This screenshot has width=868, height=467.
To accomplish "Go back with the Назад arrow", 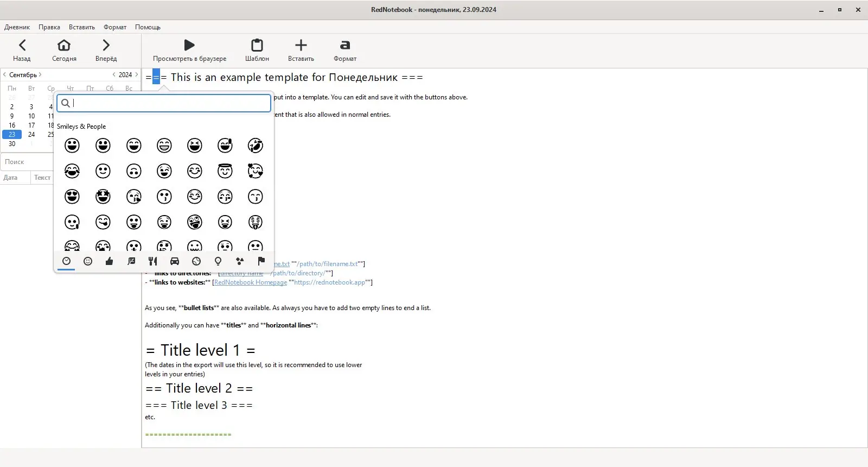I will click(22, 51).
